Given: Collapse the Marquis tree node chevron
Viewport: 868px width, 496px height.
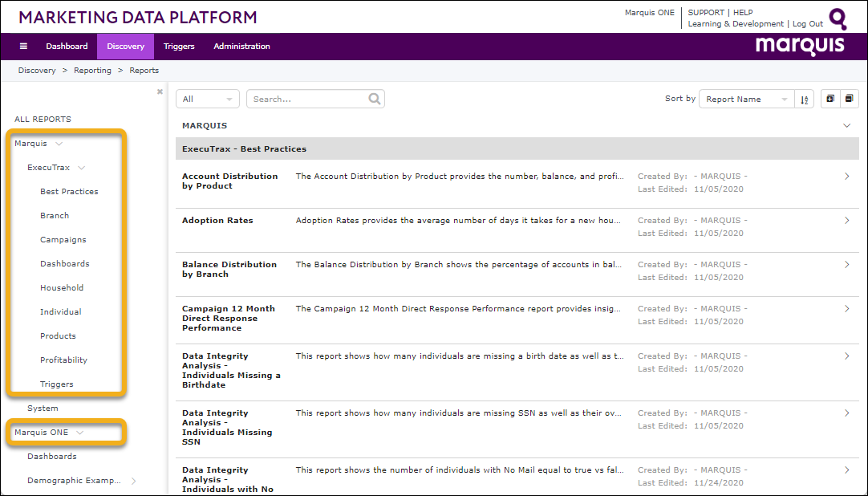Looking at the screenshot, I should (x=59, y=144).
